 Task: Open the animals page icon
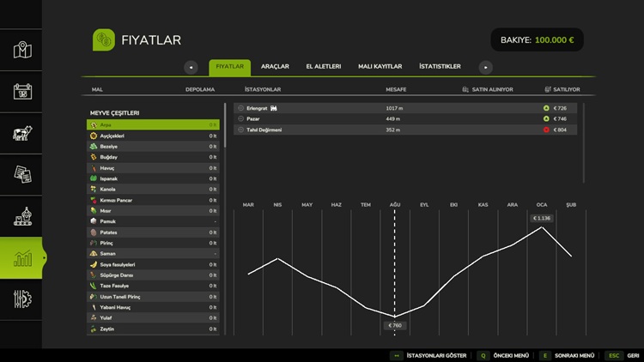coord(21,133)
